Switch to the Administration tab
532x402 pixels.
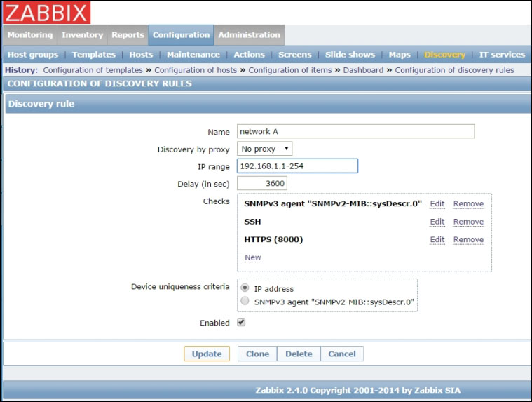click(249, 35)
